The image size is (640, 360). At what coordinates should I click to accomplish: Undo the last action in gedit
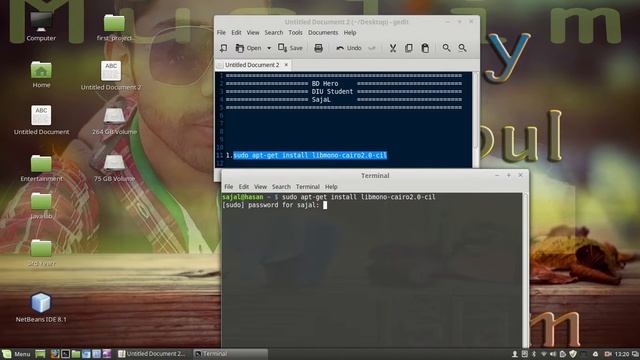(x=349, y=48)
